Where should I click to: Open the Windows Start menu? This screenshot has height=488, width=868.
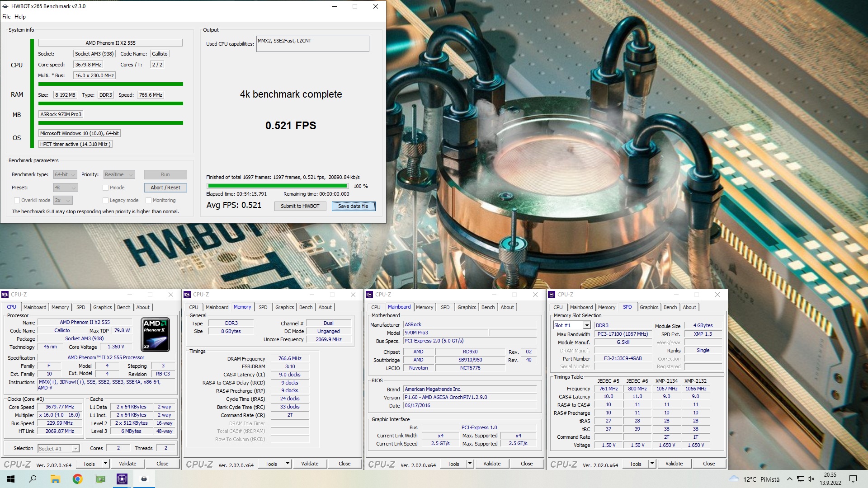click(x=11, y=479)
